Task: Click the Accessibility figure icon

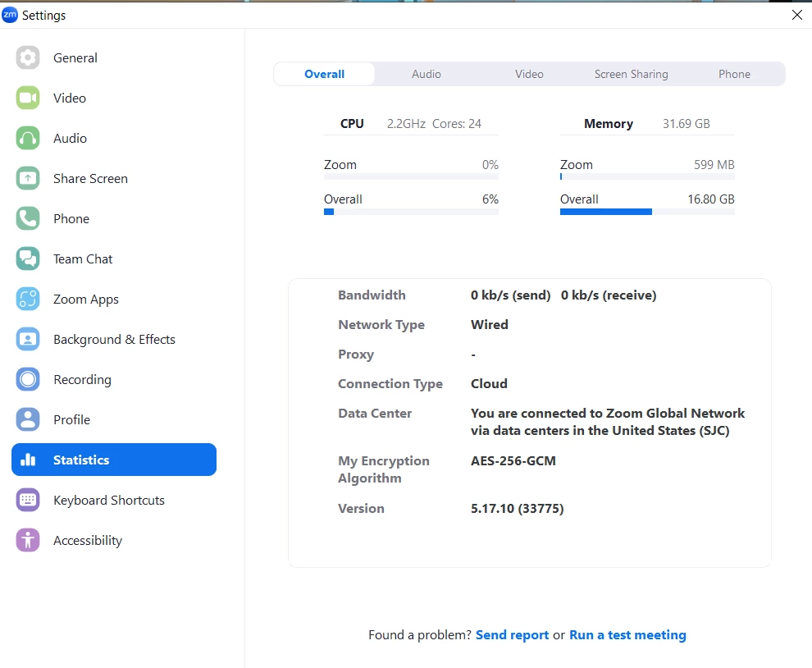Action: click(28, 541)
